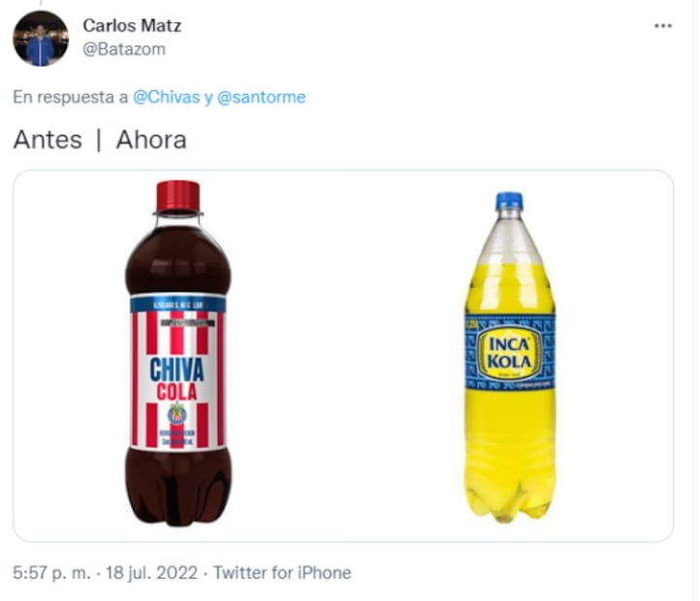Click the red cap of the Chiva Cola bottle

tap(177, 197)
